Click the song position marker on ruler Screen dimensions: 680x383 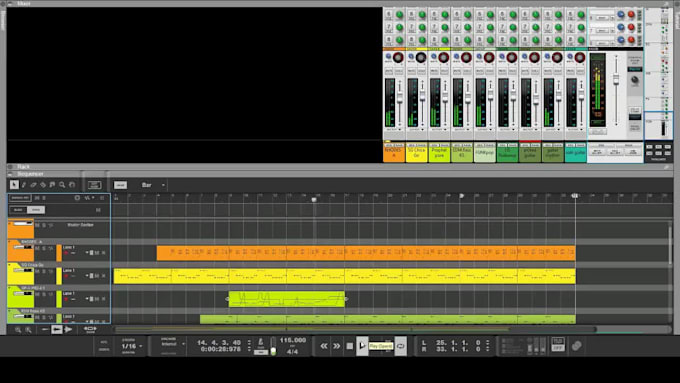(314, 200)
